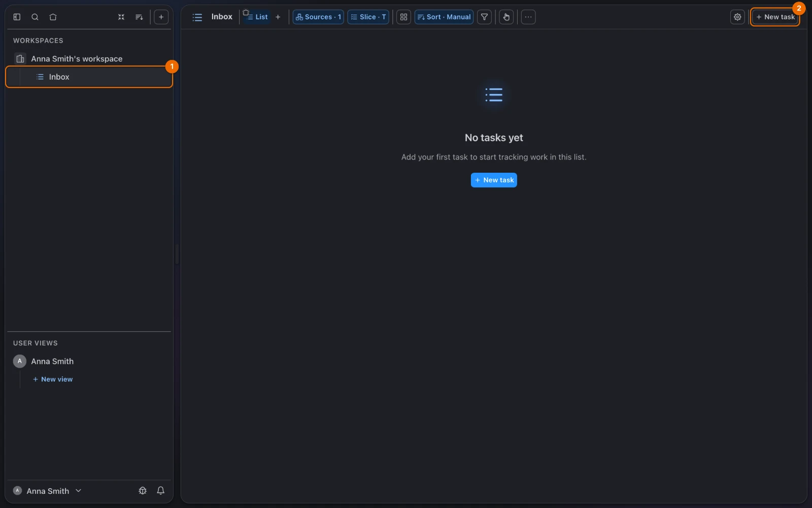
Task: Click the blue New task button
Action: coord(494,180)
